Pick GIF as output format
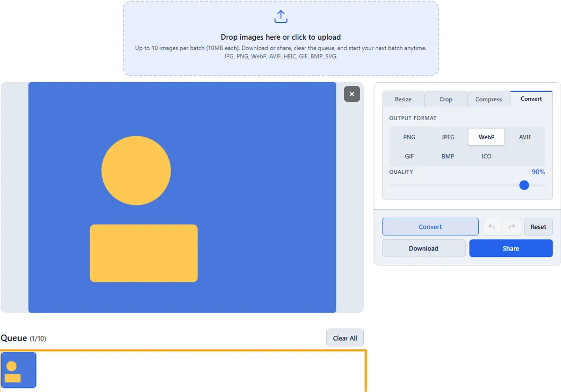The height and width of the screenshot is (392, 561). click(x=409, y=156)
